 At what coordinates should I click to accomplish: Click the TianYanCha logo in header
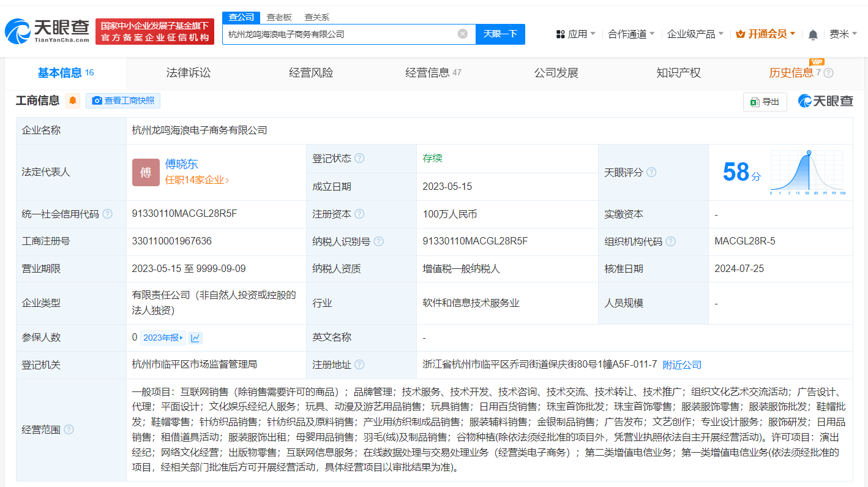47,31
